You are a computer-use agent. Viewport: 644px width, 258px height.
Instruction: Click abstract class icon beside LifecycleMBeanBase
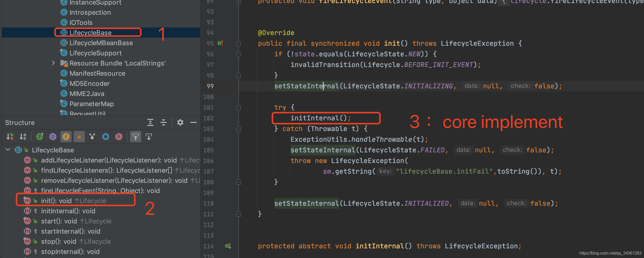pos(64,43)
